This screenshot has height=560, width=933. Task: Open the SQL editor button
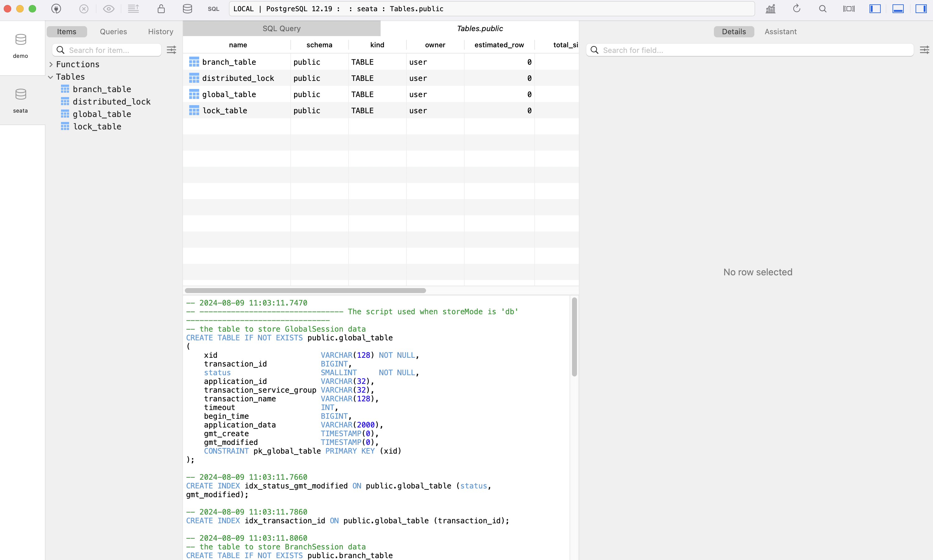pyautogui.click(x=213, y=9)
